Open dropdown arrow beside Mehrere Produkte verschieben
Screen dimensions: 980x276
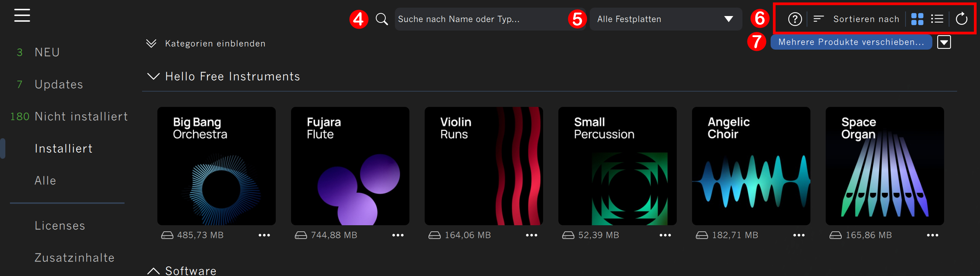(944, 42)
